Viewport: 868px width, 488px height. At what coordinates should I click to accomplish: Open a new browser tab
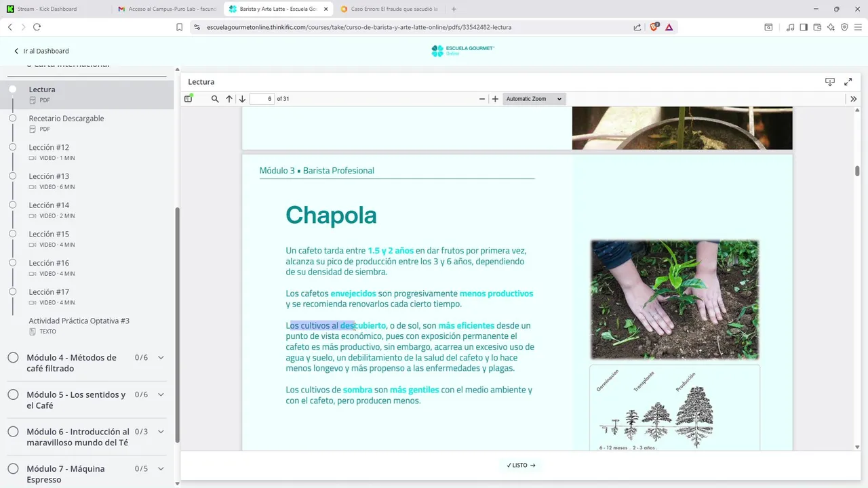click(454, 9)
